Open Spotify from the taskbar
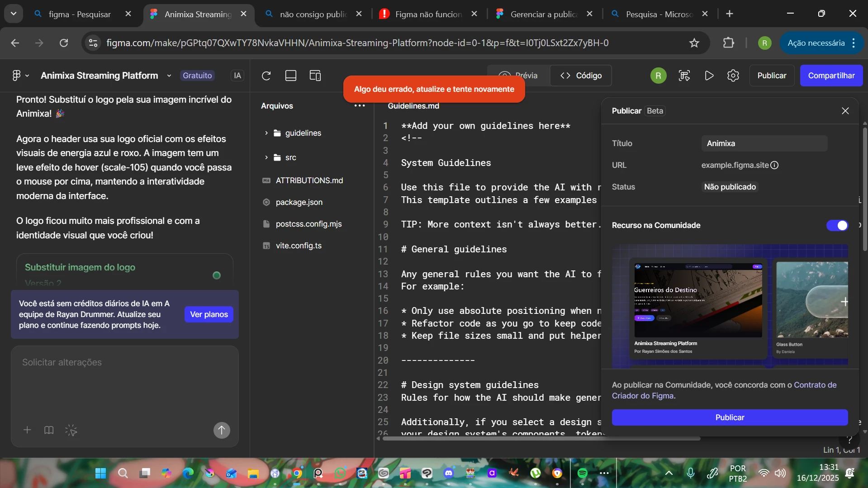 pos(583,473)
